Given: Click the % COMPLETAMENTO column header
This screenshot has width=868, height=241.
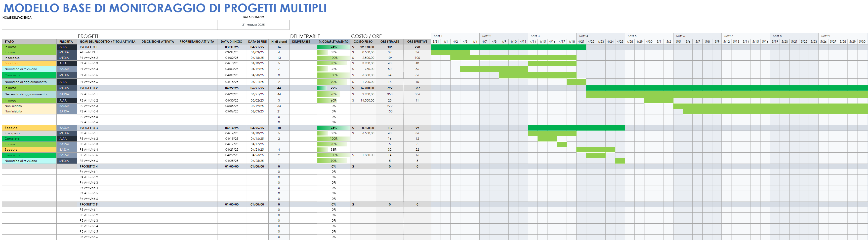Looking at the screenshot, I should pyautogui.click(x=333, y=41).
